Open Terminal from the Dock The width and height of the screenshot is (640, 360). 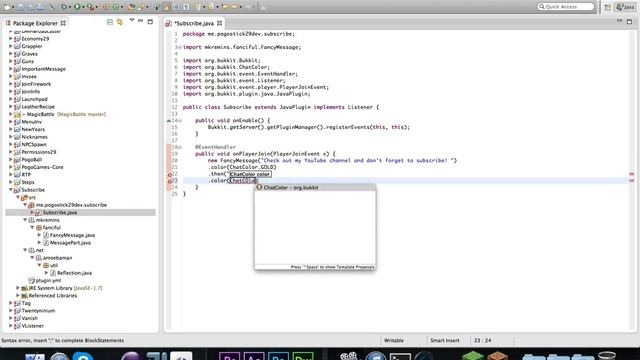pyautogui.click(x=400, y=356)
